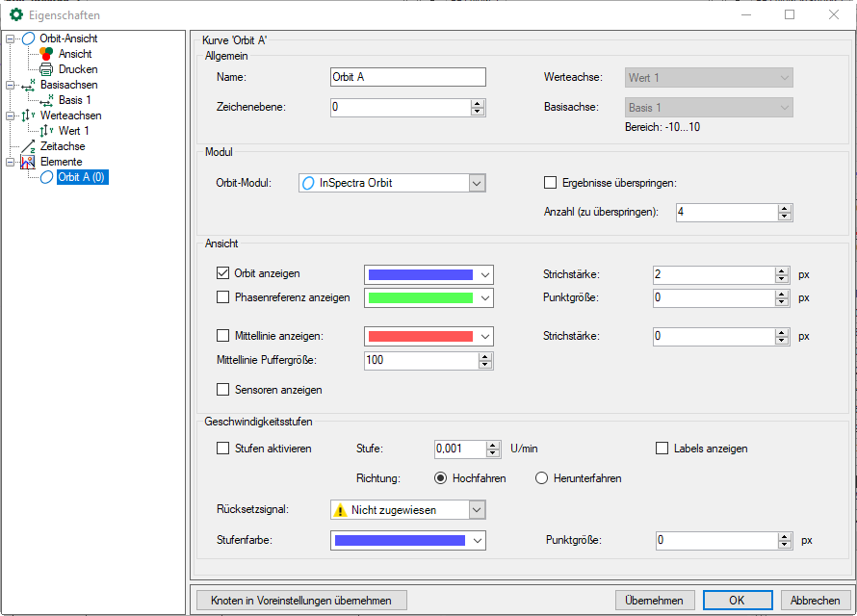Open the Orbit-Modul dropdown
Image resolution: width=857 pixels, height=616 pixels.
pos(477,183)
